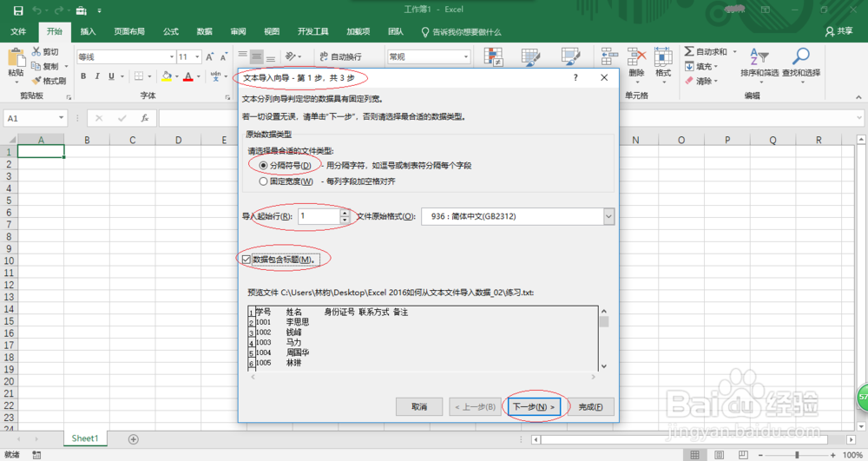Image resolution: width=868 pixels, height=461 pixels.
Task: Click the 共享 (Share) button
Action: [x=838, y=31]
